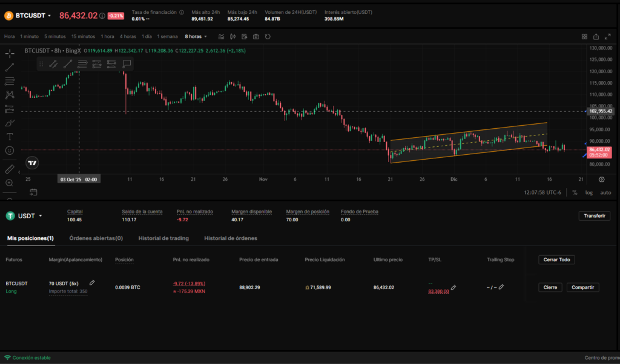620x364 pixels.
Task: Switch to Historial de trading tab
Action: click(163, 238)
